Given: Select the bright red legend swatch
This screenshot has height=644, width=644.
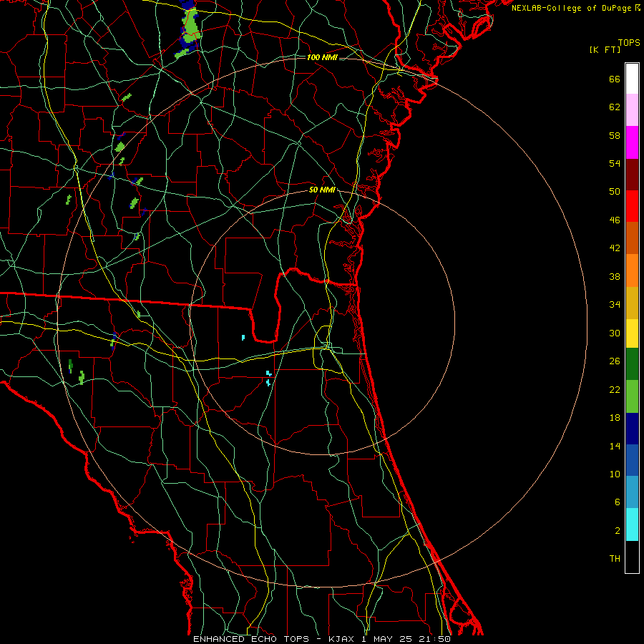Looking at the screenshot, I should (632, 206).
